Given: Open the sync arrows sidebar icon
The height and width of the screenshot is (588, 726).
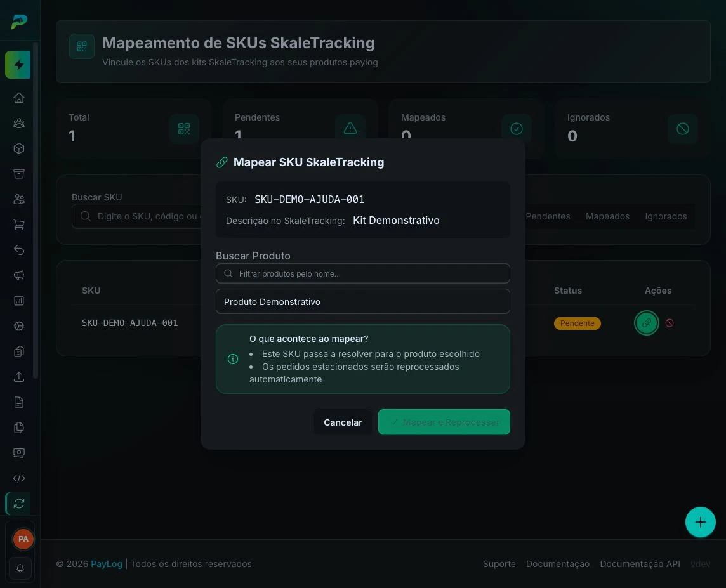Looking at the screenshot, I should [19, 504].
